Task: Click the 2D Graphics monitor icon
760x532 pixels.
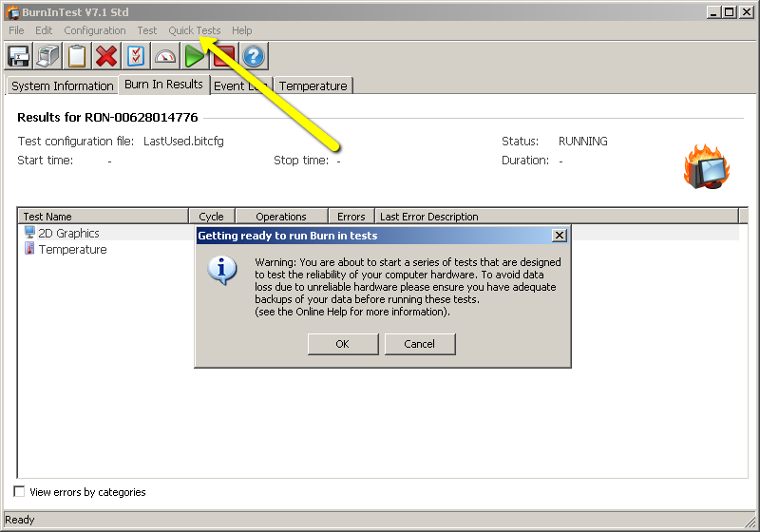Action: click(x=30, y=232)
